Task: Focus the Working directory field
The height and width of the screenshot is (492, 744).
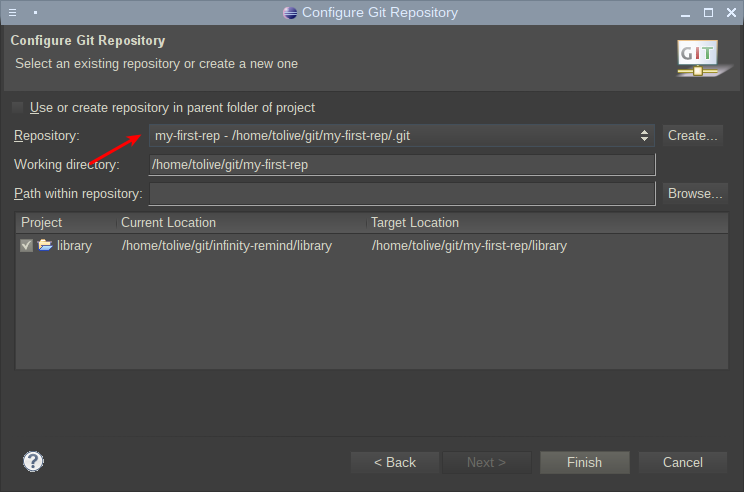Action: coord(402,165)
